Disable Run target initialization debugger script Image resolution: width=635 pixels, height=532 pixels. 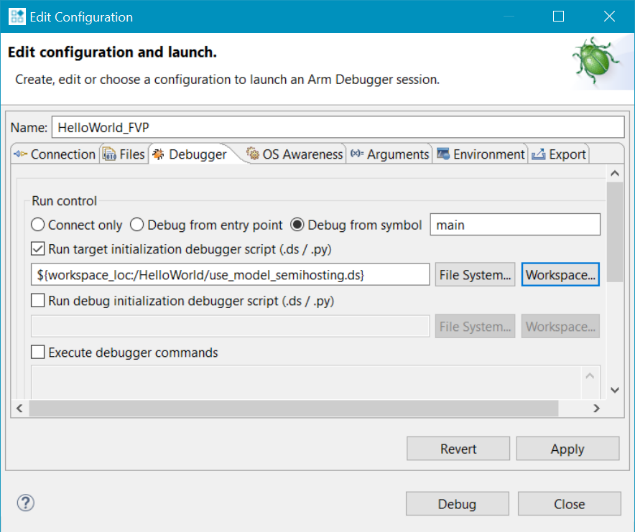39,249
